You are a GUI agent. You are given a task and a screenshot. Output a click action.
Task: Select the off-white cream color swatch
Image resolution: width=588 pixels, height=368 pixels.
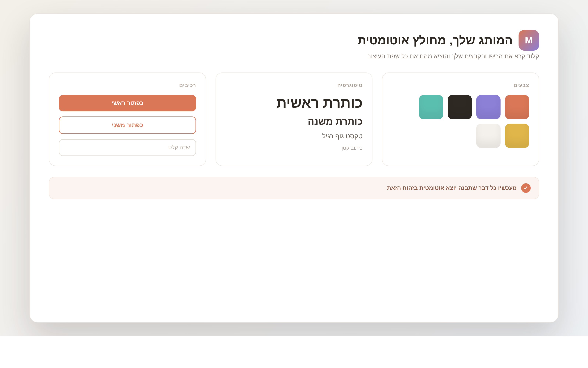tap(488, 136)
